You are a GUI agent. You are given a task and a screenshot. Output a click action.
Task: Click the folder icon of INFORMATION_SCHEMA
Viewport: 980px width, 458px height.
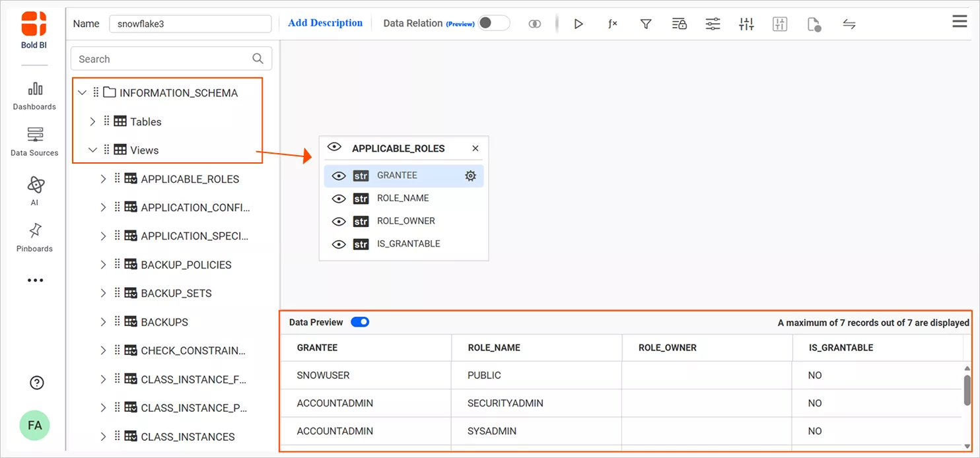[x=110, y=92]
